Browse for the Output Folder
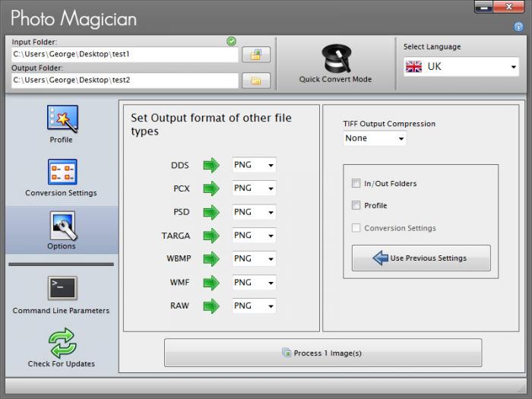The width and height of the screenshot is (532, 399). pos(255,80)
